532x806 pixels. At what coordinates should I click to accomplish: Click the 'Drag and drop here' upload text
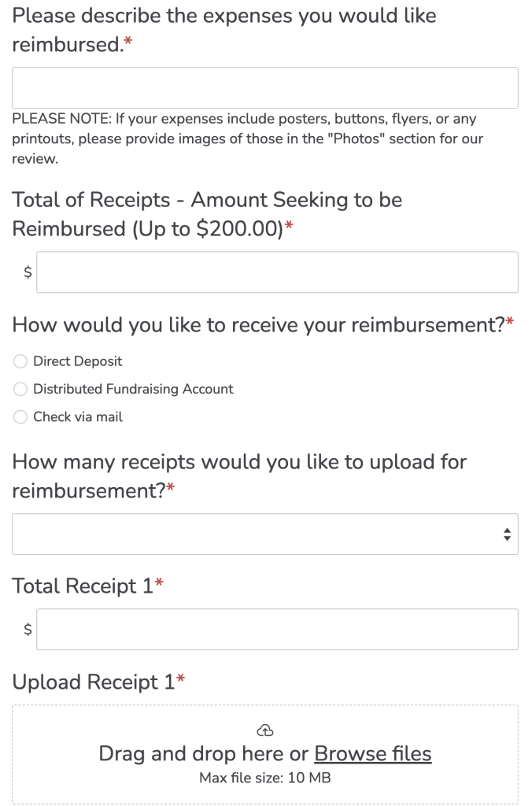pyautogui.click(x=203, y=754)
